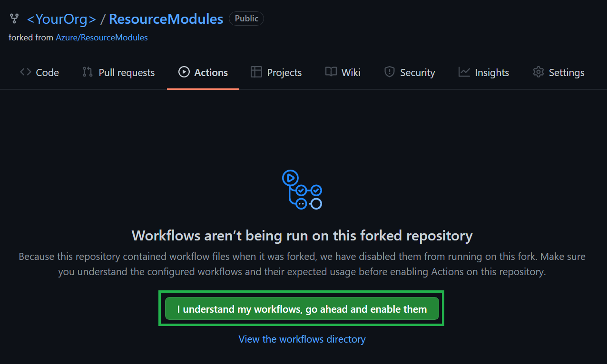Open the Insights tab
Screen dimensions: 607x364
492,73
